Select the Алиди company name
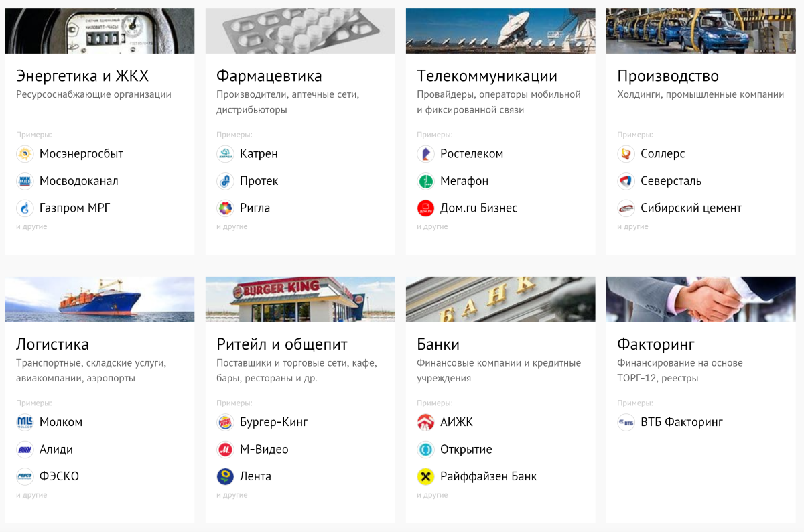The height and width of the screenshot is (532, 804). click(x=56, y=450)
